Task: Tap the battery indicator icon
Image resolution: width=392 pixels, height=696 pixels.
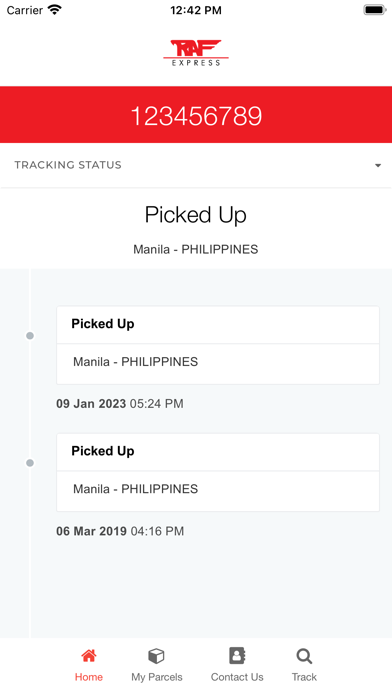Action: (x=375, y=10)
